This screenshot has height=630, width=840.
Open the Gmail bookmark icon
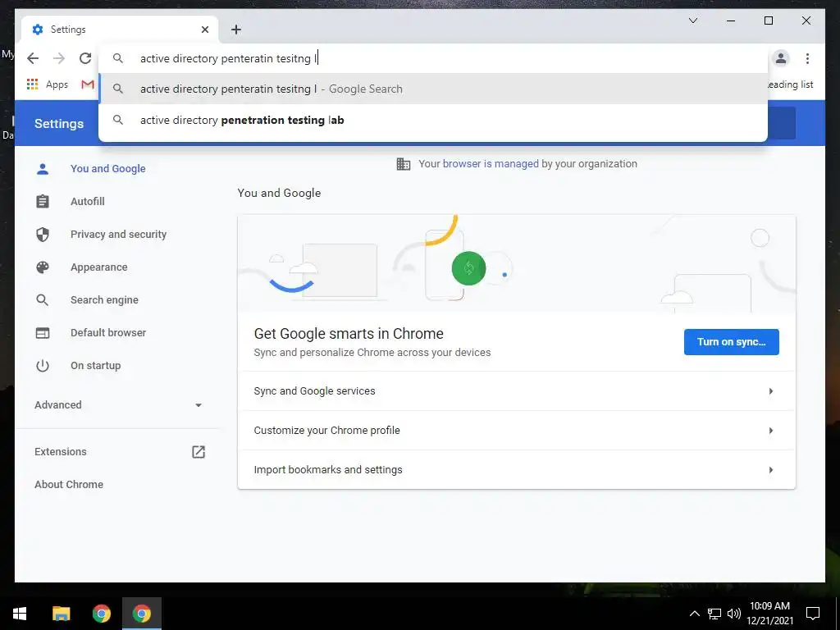coord(88,84)
